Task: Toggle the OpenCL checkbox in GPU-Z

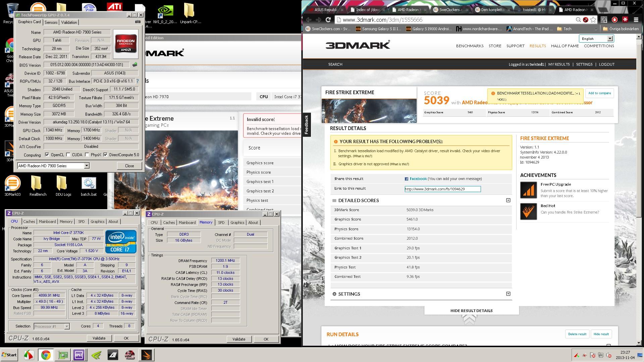Action: [x=47, y=155]
